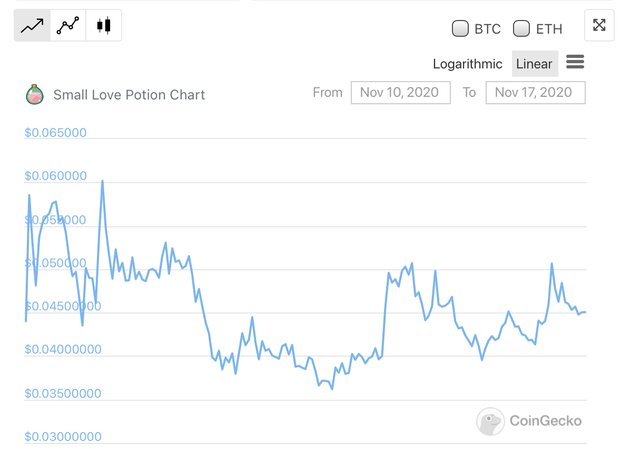Select the candlestick chart icon
Viewport: 640px width, 465px height.
pyautogui.click(x=104, y=25)
